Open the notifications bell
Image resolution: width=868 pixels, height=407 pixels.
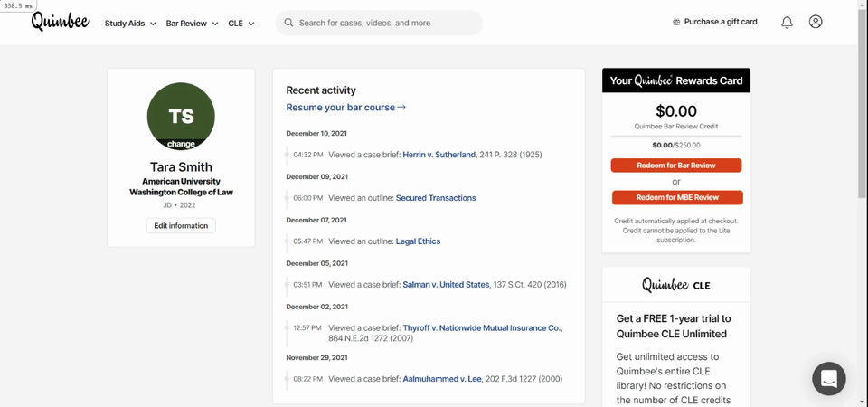pyautogui.click(x=787, y=22)
